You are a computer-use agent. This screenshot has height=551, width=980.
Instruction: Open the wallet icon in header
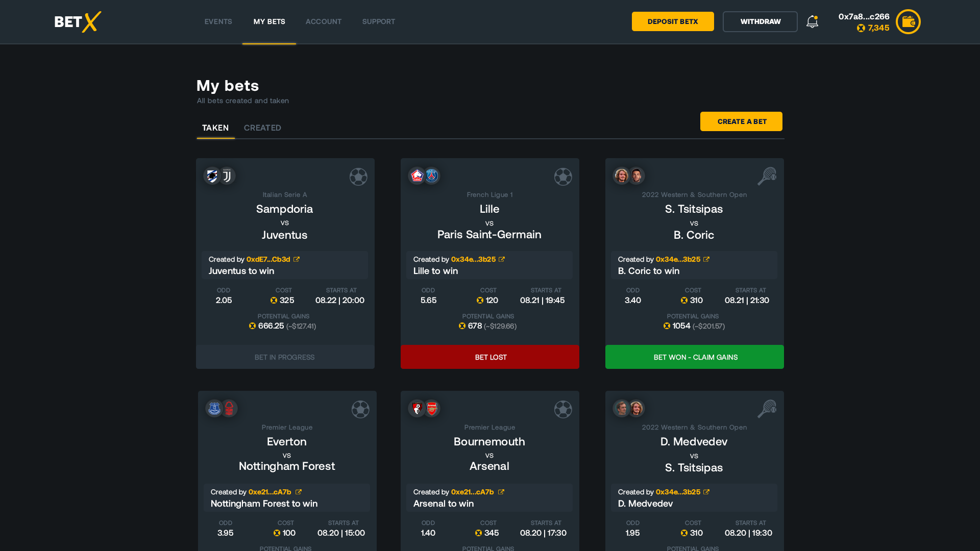click(x=908, y=22)
